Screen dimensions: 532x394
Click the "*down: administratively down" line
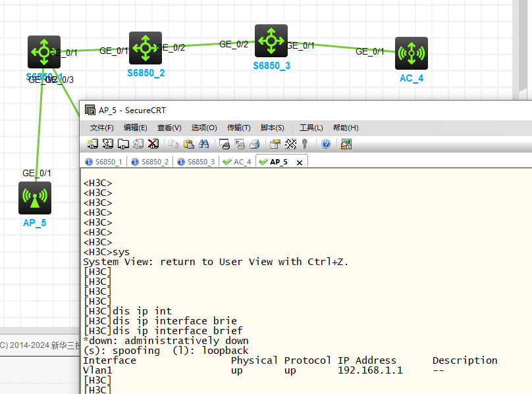click(166, 341)
